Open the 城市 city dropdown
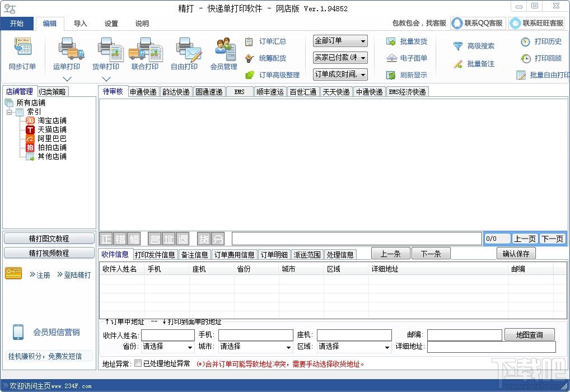This screenshot has height=392, width=570. [255, 347]
